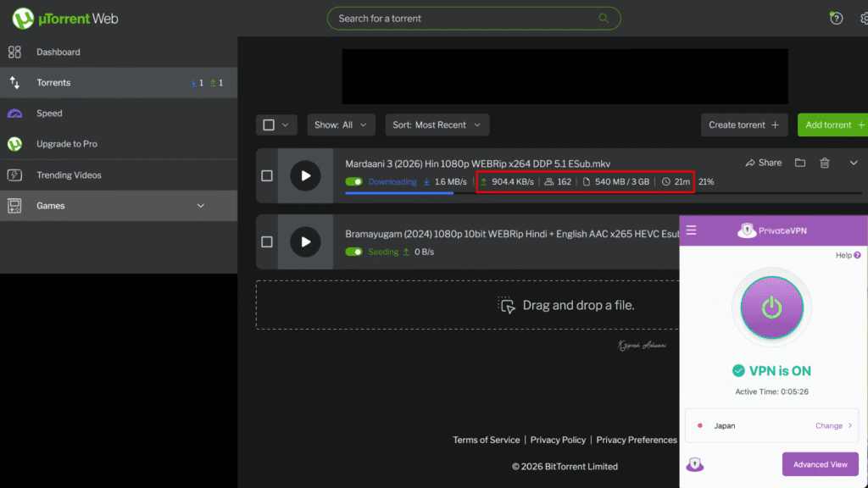This screenshot has height=488, width=868.
Task: Click the PrivateVPN shield logo in the header
Action: (747, 230)
